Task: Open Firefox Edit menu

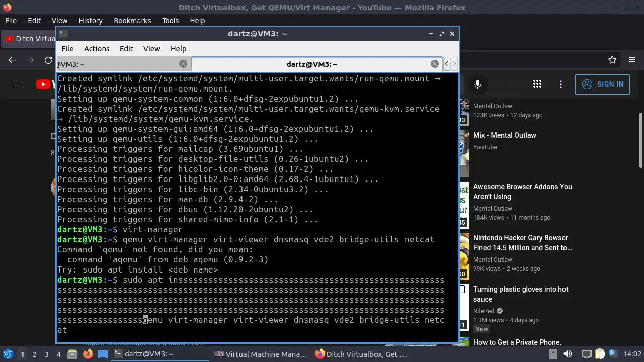Action: point(34,21)
